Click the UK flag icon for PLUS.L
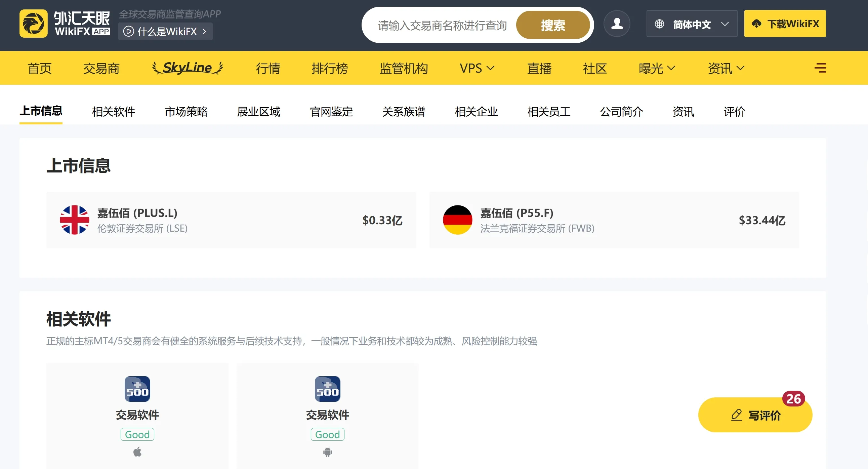868x469 pixels. point(75,220)
